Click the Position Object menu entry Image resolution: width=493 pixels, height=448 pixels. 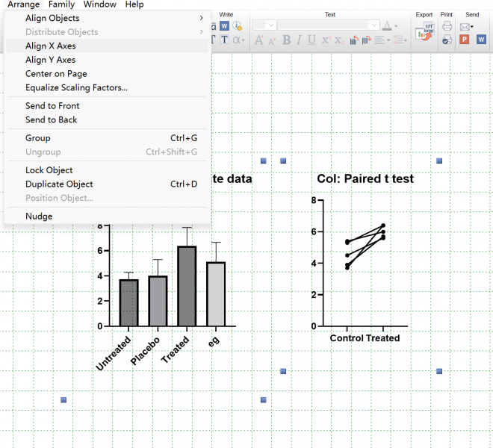107,197
